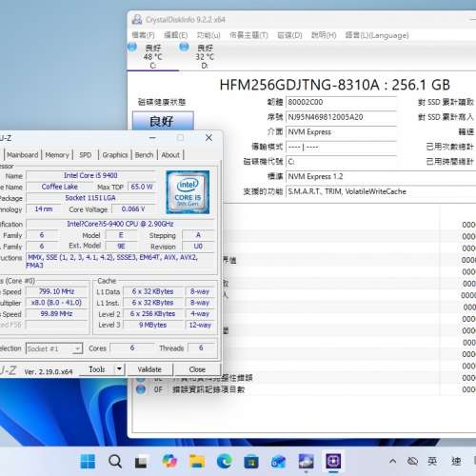Open the 編輯(E) menu in CrystalDiskInfo
The width and height of the screenshot is (476, 476).
(175, 35)
